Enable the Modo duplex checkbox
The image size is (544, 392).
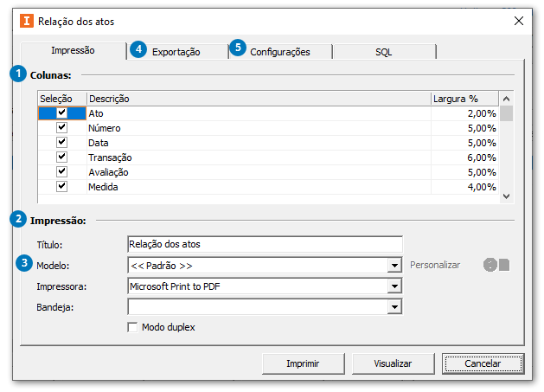[x=132, y=327]
